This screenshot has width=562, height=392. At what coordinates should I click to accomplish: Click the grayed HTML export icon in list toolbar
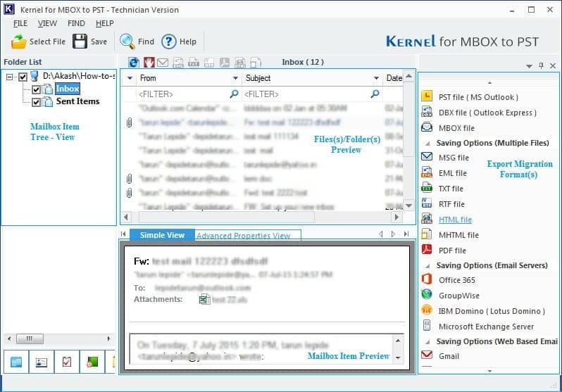(239, 63)
